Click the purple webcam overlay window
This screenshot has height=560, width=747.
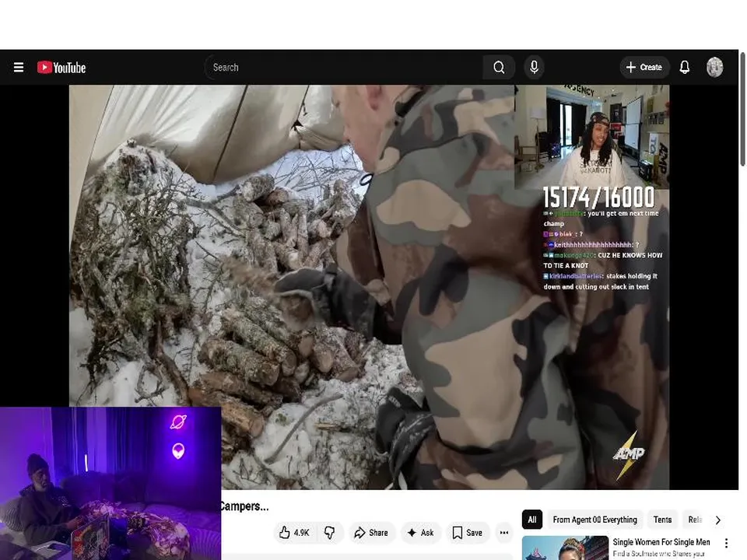[x=110, y=483]
